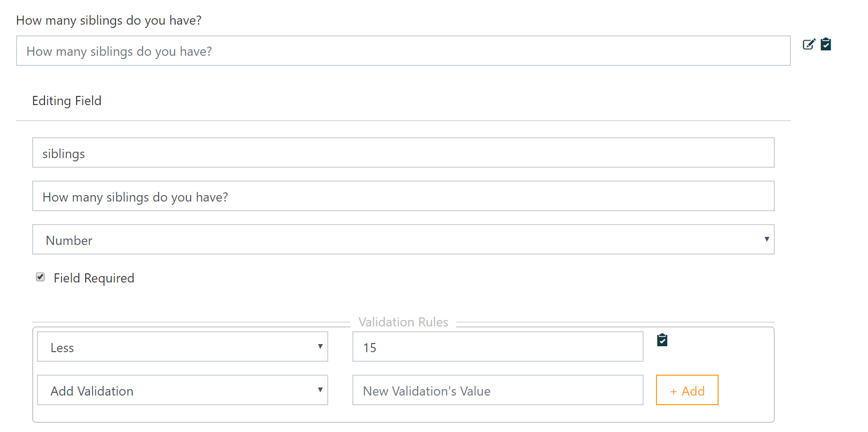Screen dimensions: 868x432
Task: Click the arrow on the Less select
Action: tap(320, 347)
